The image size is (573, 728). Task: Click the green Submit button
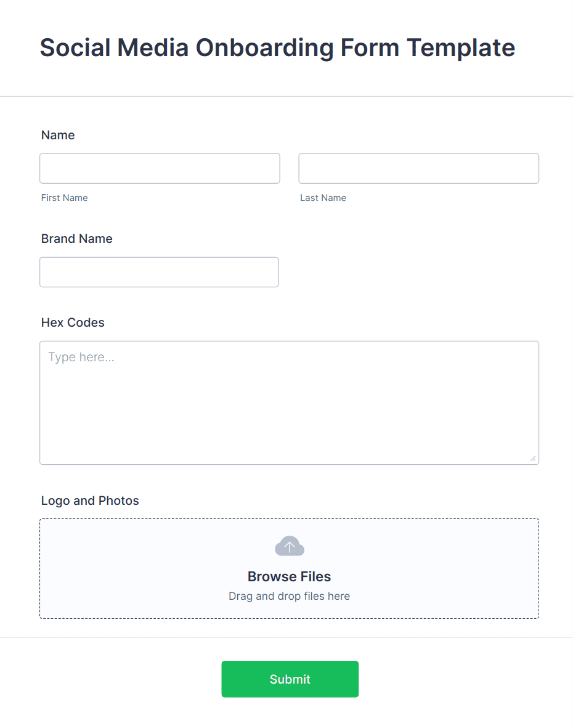[x=290, y=679]
